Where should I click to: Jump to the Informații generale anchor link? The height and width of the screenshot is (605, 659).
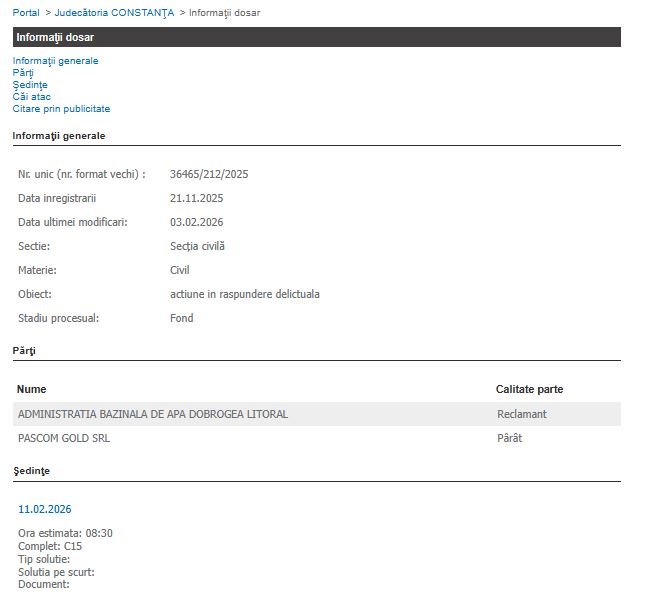pos(55,61)
